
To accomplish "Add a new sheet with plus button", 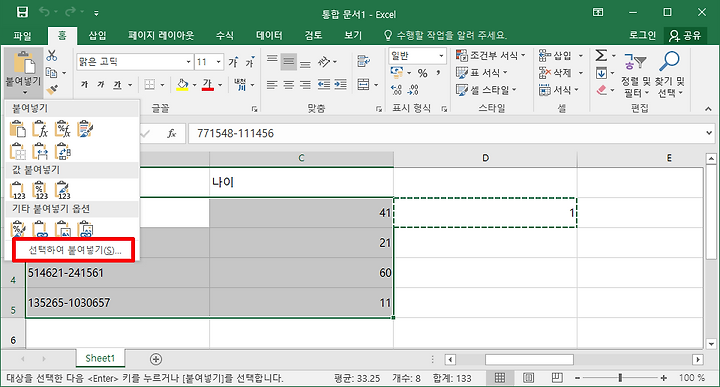I will [x=156, y=359].
